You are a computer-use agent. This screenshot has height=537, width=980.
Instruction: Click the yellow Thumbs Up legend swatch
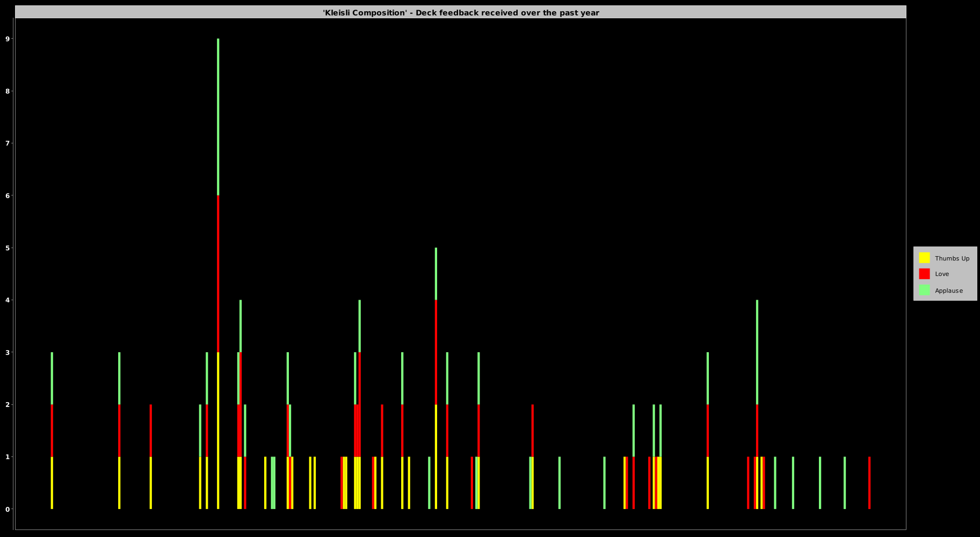coord(924,258)
